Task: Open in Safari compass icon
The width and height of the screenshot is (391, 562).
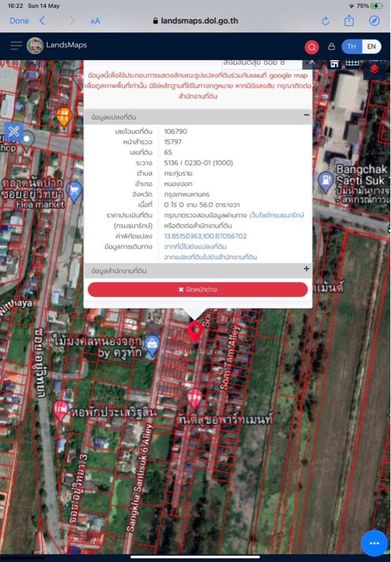Action: (x=374, y=20)
